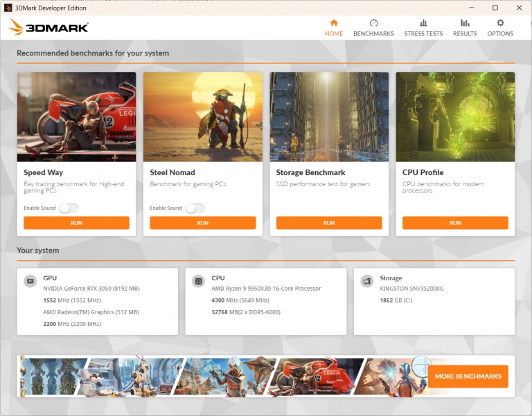Click the Recommended benchmarks heading
This screenshot has height=416, width=532.
[x=93, y=53]
